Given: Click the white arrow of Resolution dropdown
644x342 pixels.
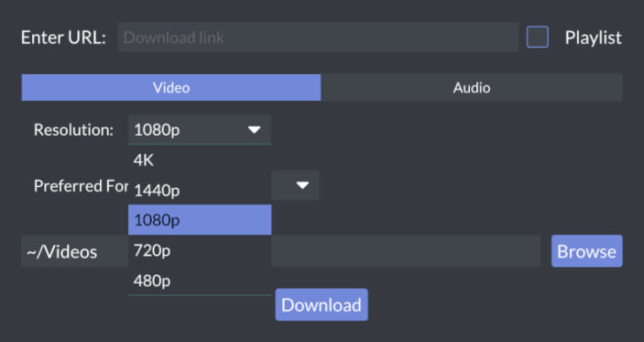Looking at the screenshot, I should pyautogui.click(x=255, y=130).
